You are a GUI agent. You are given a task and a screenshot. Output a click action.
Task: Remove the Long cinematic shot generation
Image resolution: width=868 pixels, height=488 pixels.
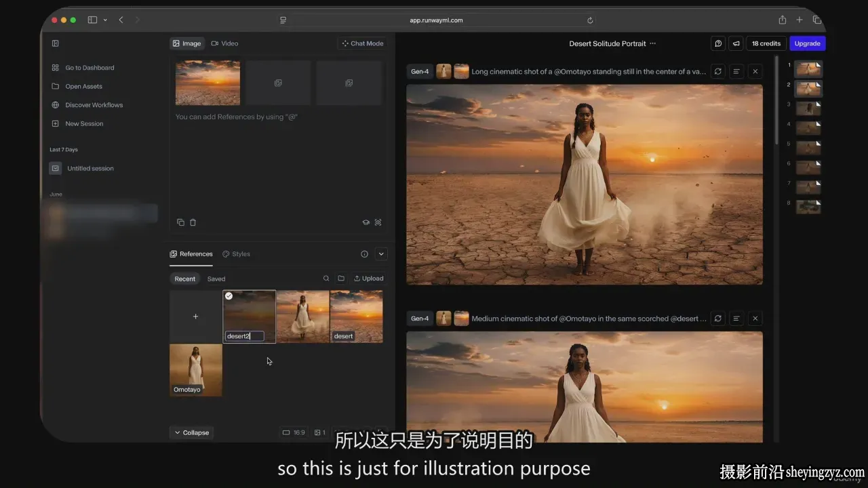[x=755, y=71]
